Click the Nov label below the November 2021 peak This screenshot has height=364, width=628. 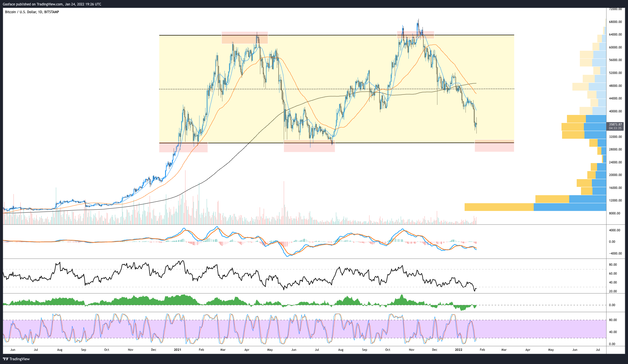click(x=411, y=350)
